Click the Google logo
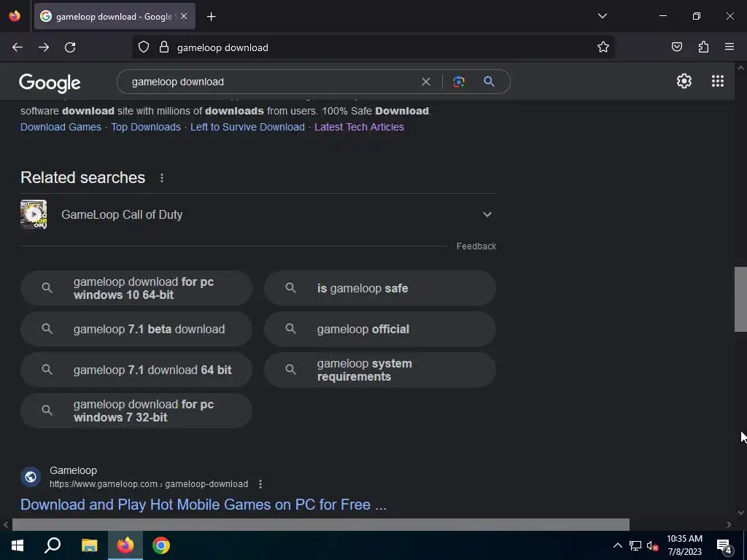This screenshot has width=747, height=560. [50, 83]
